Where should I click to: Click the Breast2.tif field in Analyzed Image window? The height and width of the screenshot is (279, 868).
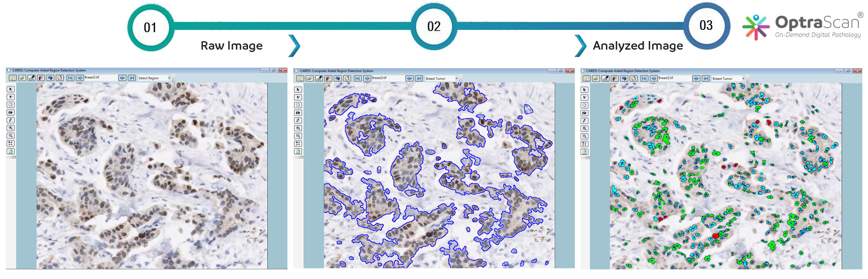point(675,78)
